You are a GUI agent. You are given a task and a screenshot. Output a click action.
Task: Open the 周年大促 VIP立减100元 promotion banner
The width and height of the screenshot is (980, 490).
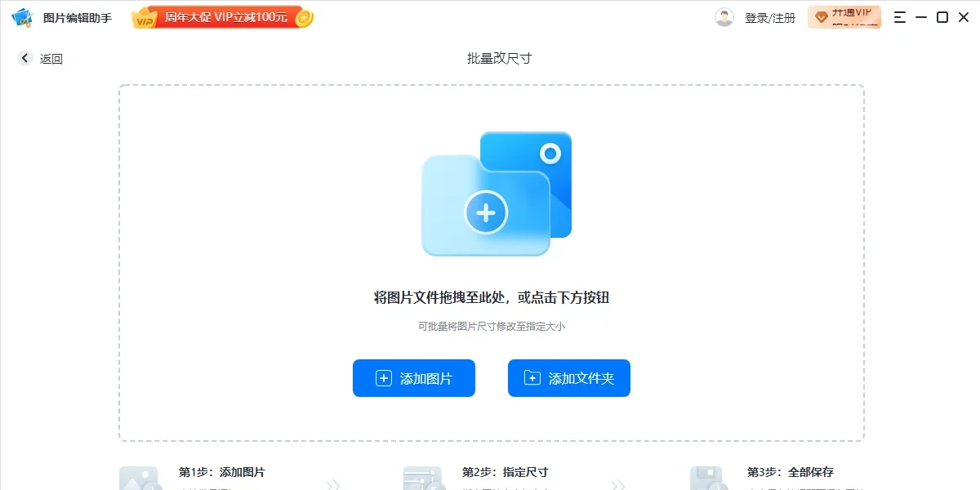[222, 17]
